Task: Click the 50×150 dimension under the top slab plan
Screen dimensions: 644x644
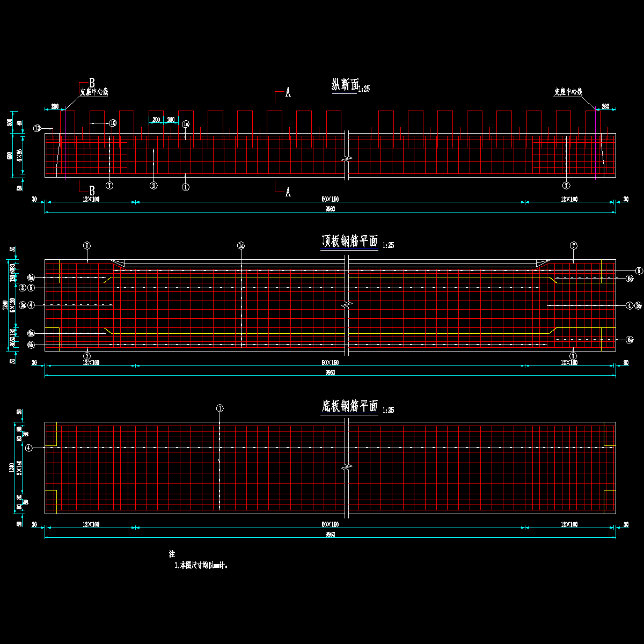Action: point(330,363)
